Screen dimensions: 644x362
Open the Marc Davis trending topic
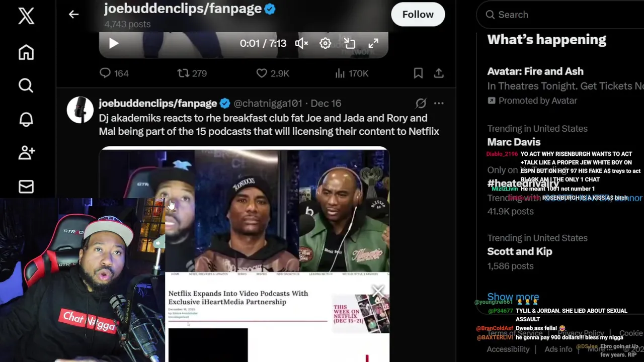tap(514, 142)
